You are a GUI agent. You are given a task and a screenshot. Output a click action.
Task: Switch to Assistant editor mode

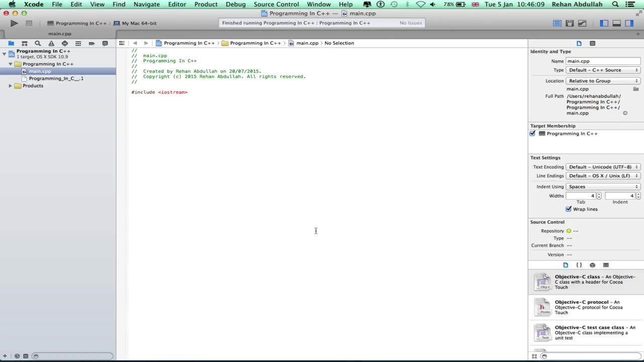point(570,23)
